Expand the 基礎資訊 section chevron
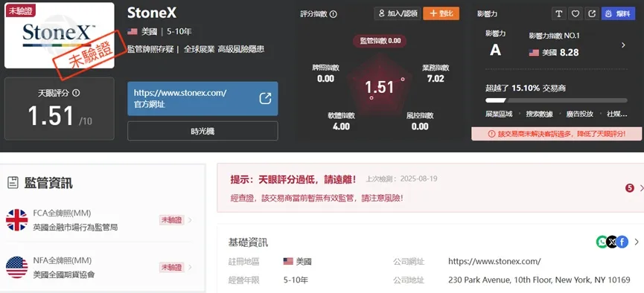Image resolution: width=644 pixels, height=293 pixels. 637,242
